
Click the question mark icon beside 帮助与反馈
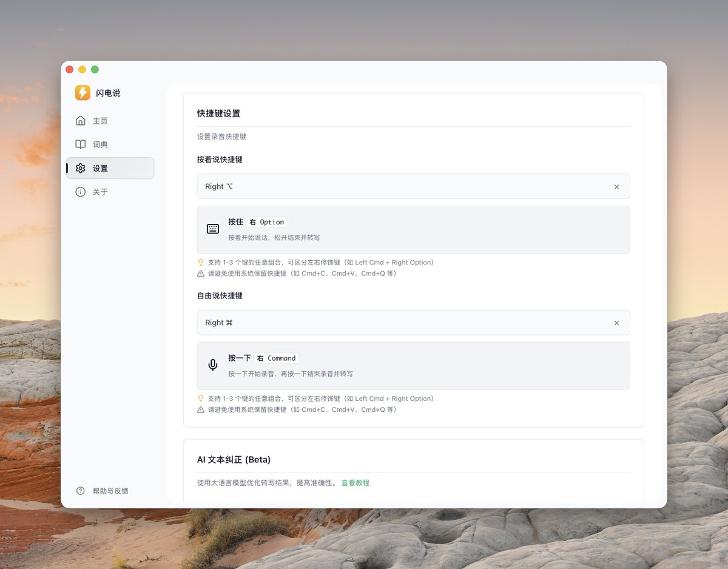click(81, 491)
